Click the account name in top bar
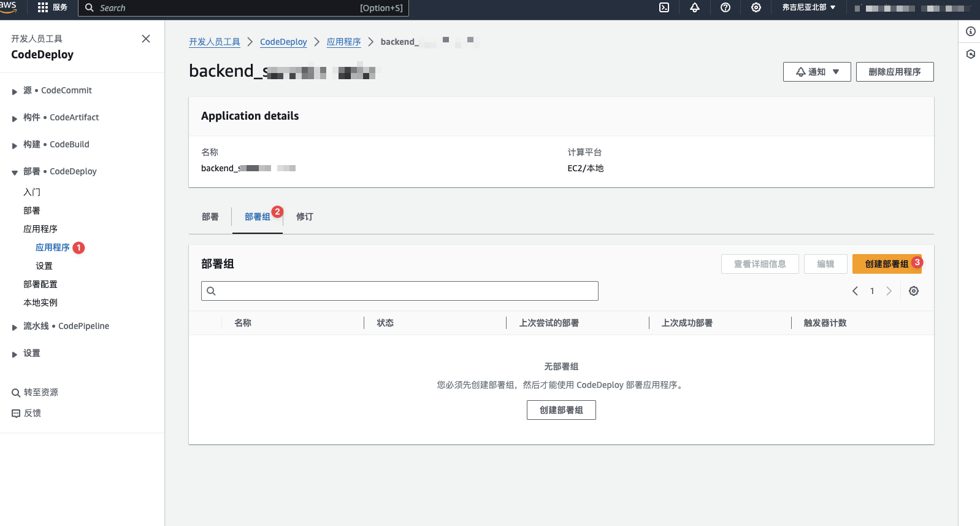The image size is (980, 526). coord(913,8)
